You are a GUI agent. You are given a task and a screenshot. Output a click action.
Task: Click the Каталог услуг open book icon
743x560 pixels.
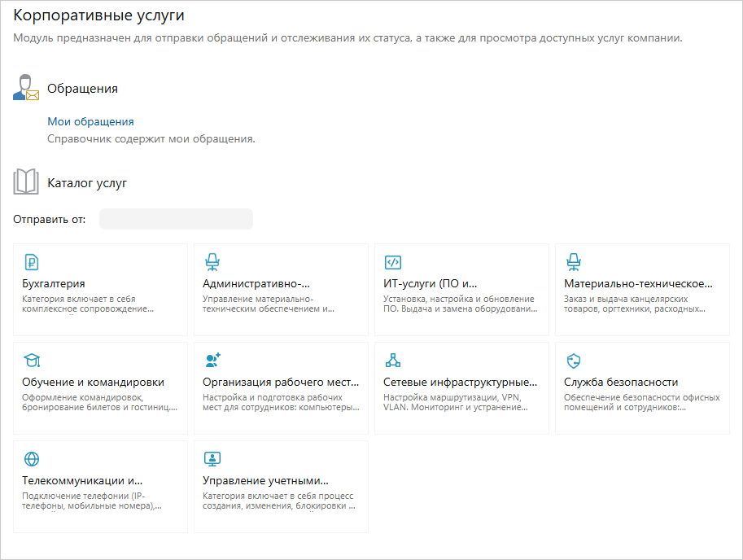pyautogui.click(x=26, y=182)
